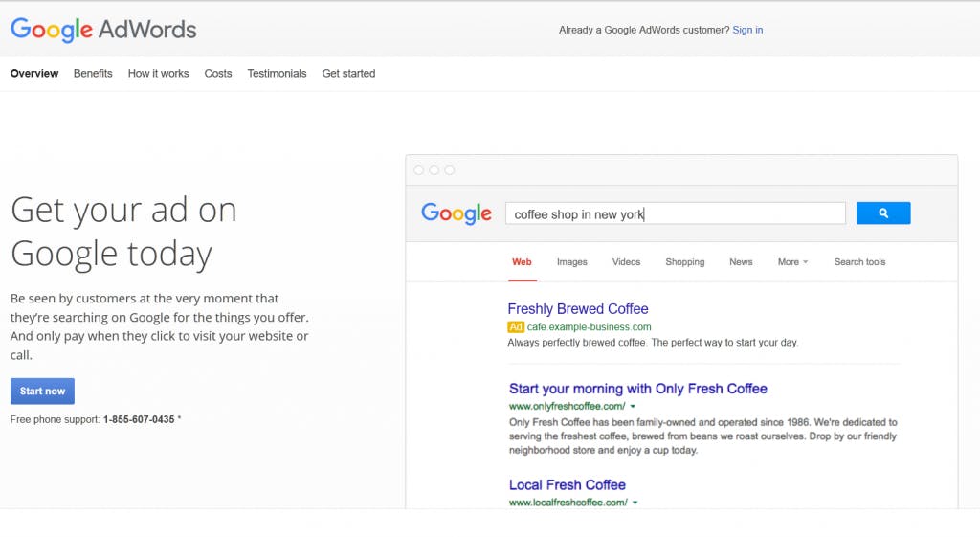Viewport: 980px width, 537px height.
Task: Open dropdown arrow beside www.localfreshcoffee.com
Action: [x=635, y=503]
